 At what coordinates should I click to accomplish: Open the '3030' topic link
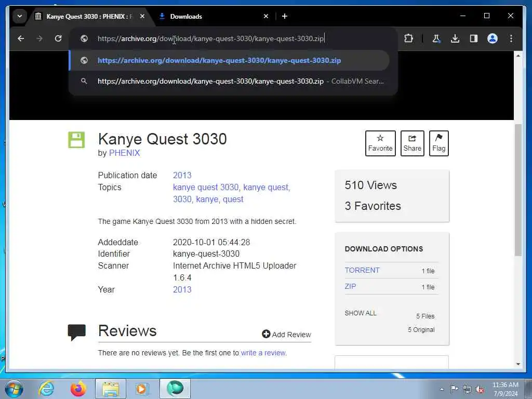coord(182,199)
